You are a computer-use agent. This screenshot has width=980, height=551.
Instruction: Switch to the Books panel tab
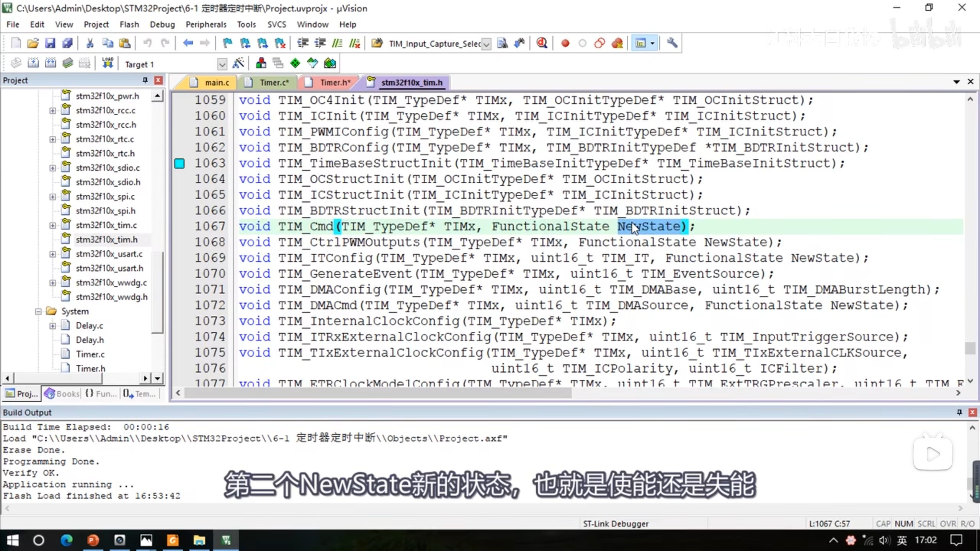click(62, 394)
